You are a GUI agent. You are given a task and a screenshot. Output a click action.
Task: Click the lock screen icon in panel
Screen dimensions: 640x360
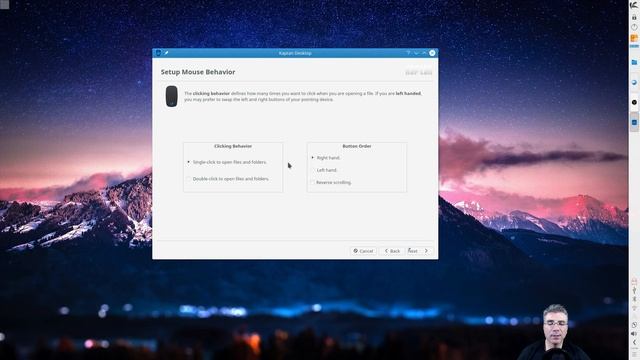point(634,18)
